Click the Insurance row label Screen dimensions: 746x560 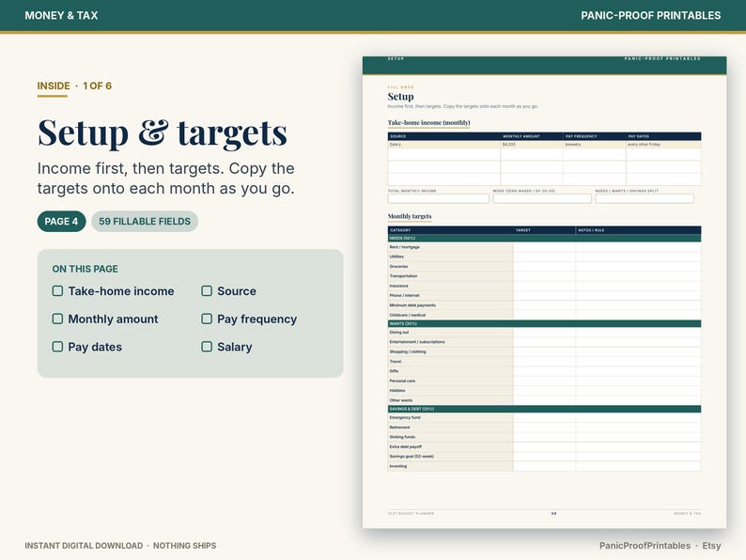(398, 286)
